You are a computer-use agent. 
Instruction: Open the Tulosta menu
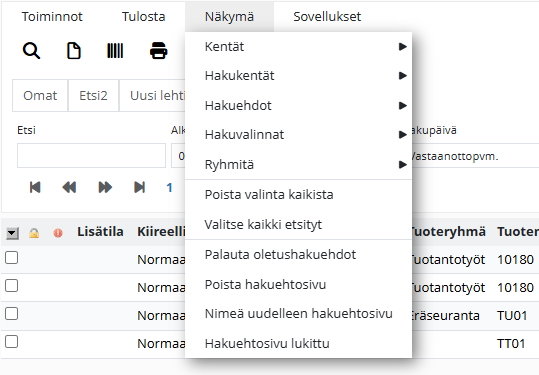[143, 16]
